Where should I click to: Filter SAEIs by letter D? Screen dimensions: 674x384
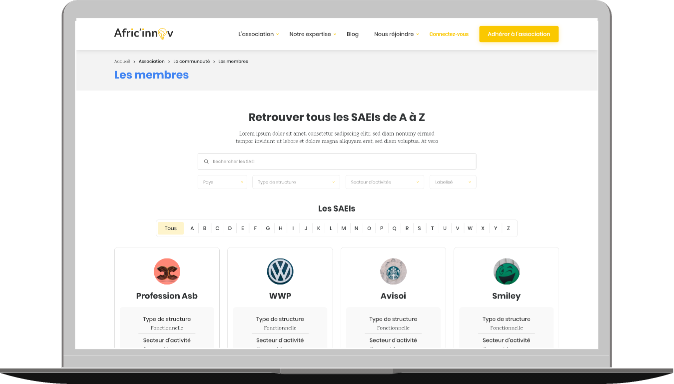[230, 228]
